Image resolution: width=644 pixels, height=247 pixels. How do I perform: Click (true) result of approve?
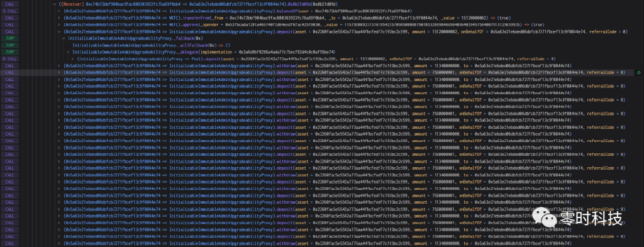click(537, 25)
